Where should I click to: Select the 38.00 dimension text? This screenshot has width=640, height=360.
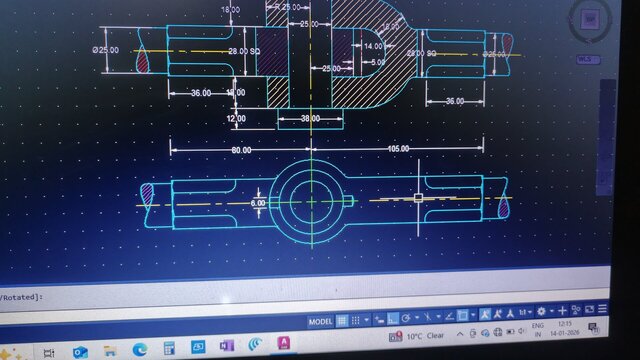[310, 118]
